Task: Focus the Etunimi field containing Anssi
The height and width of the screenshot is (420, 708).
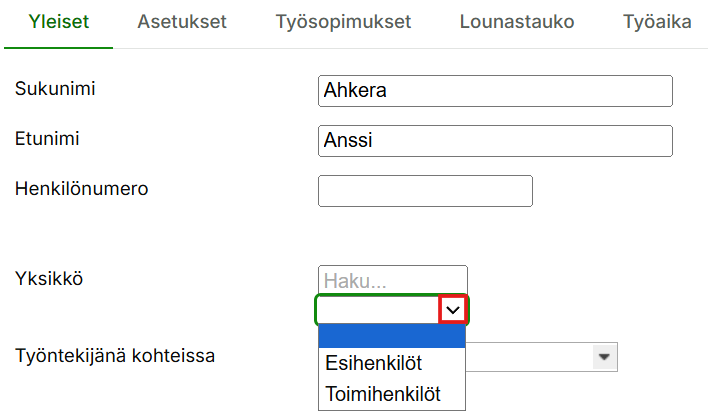Action: (x=494, y=141)
